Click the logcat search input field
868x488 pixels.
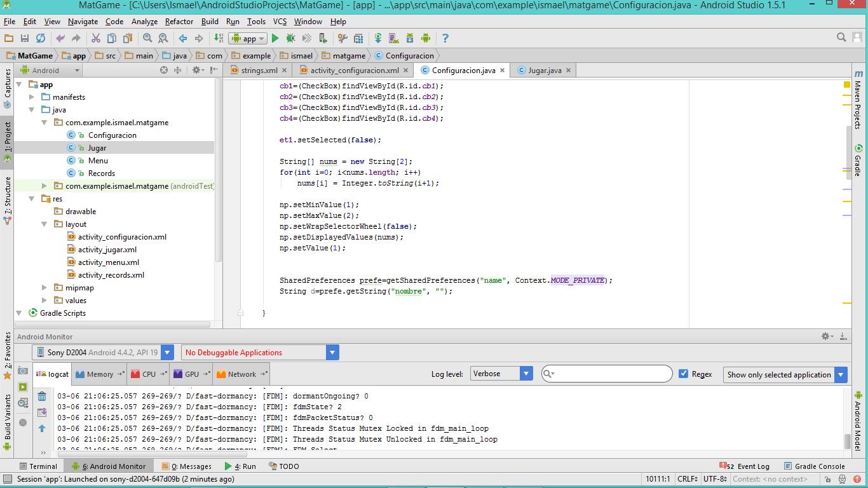click(607, 374)
